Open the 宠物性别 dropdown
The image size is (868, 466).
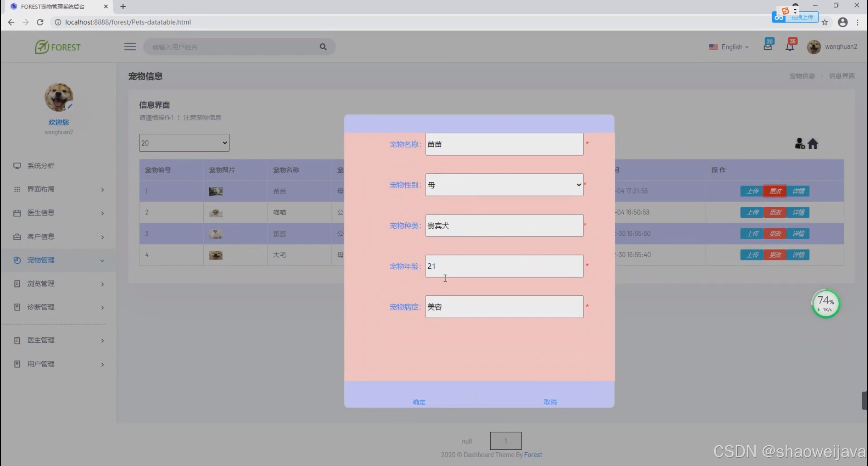click(504, 185)
